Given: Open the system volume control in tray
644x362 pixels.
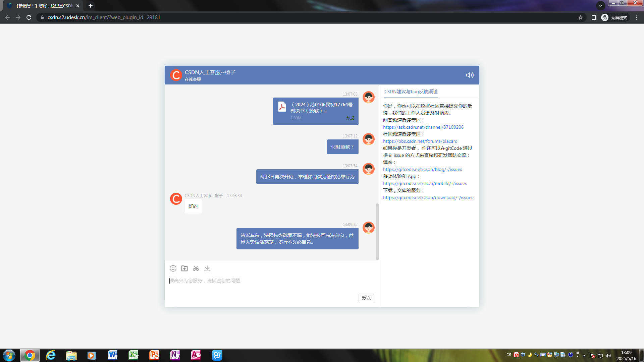Looking at the screenshot, I should [608, 356].
